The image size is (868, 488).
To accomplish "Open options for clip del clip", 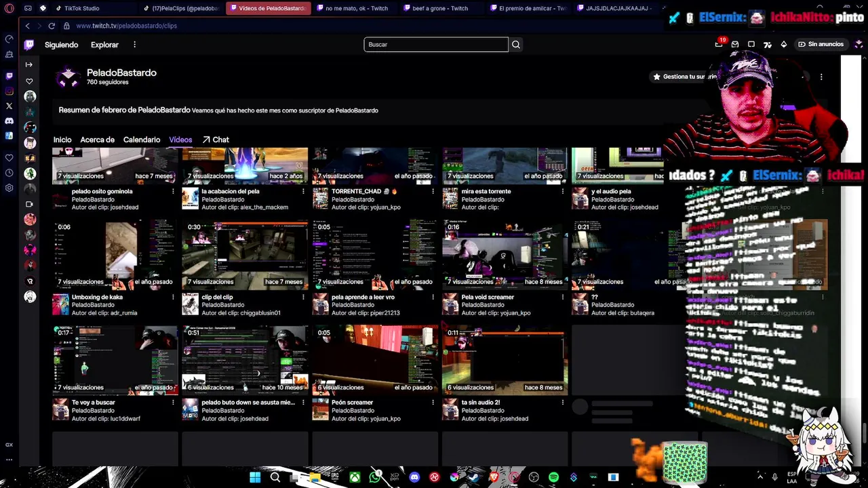I will pos(303,298).
